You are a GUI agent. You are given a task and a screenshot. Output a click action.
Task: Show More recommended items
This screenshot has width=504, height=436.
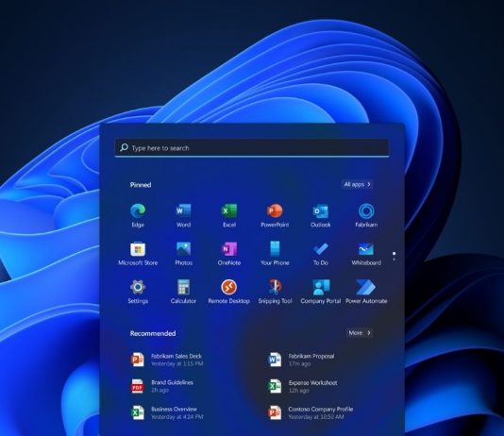[x=360, y=333]
